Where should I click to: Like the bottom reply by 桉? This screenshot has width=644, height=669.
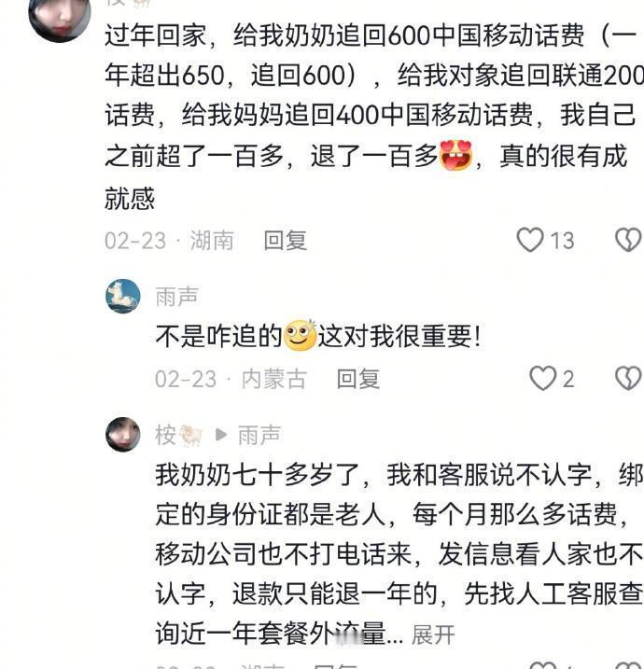543,665
